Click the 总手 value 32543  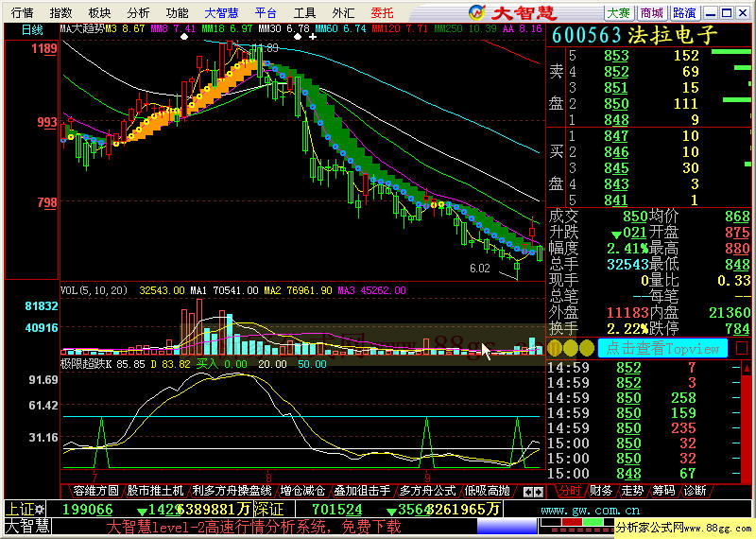click(x=627, y=265)
